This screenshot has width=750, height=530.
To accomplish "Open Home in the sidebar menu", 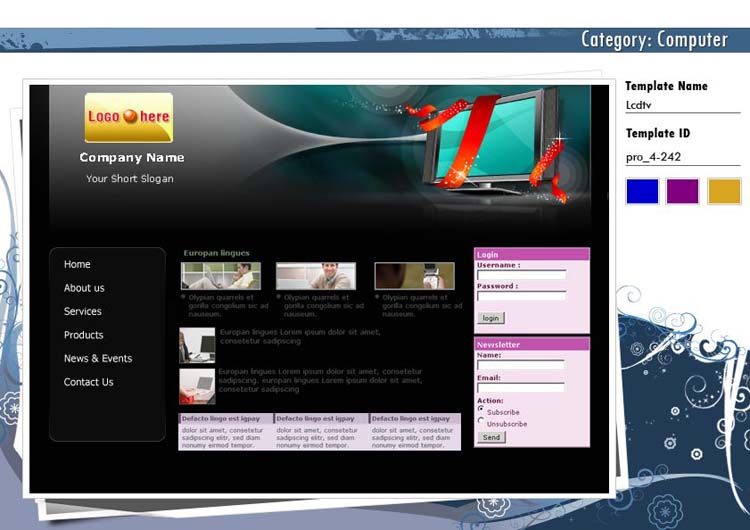I will coord(77,264).
